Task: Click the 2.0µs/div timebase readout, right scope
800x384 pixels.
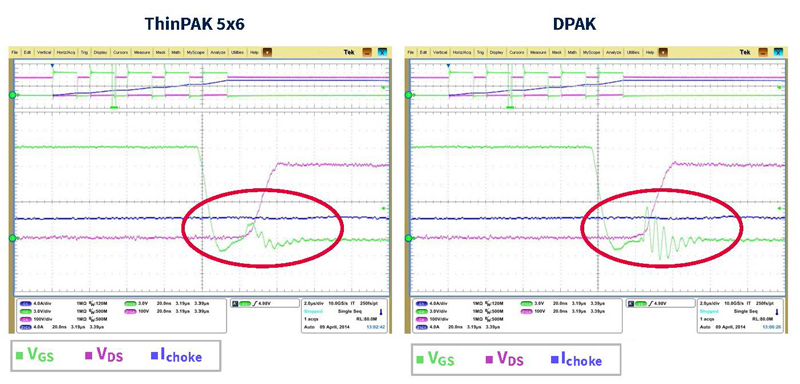Action: tap(708, 303)
